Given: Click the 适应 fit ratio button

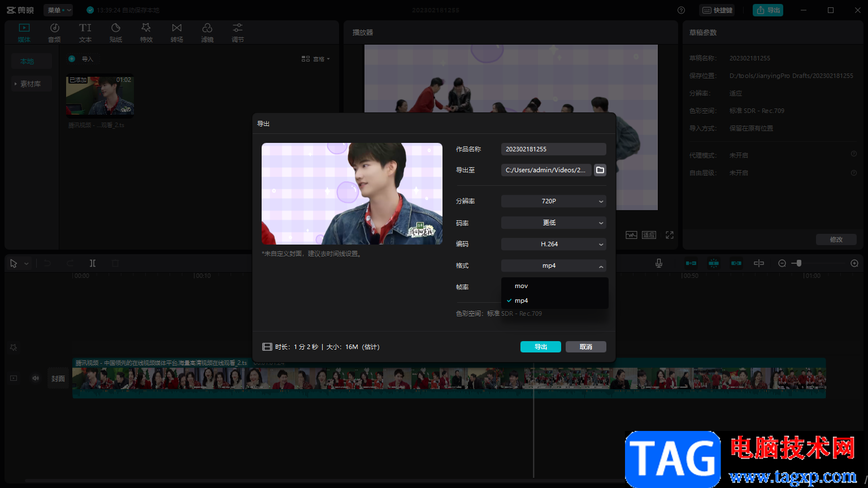Looking at the screenshot, I should click(x=649, y=235).
